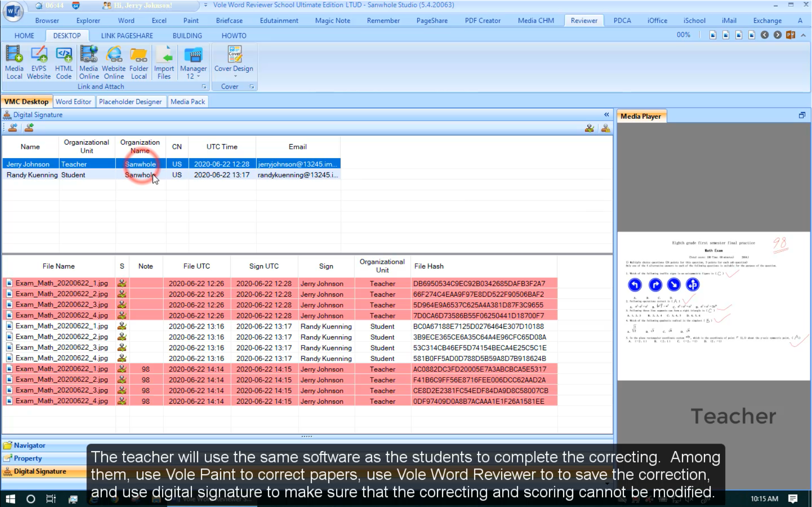Image resolution: width=812 pixels, height=507 pixels.
Task: Collapse the ribbon with caret arrow
Action: coord(803,35)
